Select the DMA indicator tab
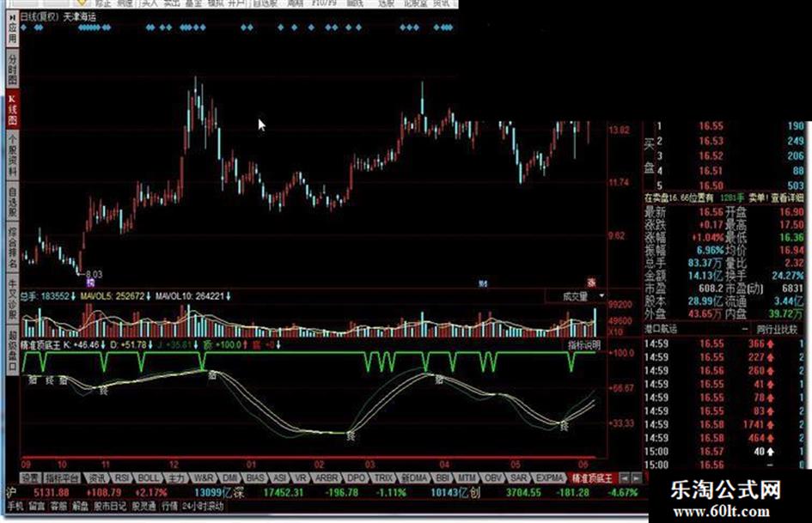The height and width of the screenshot is (523, 812). click(x=414, y=478)
